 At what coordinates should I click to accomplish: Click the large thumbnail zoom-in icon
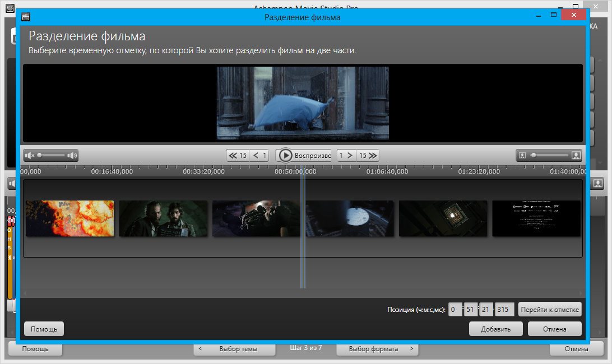point(576,155)
